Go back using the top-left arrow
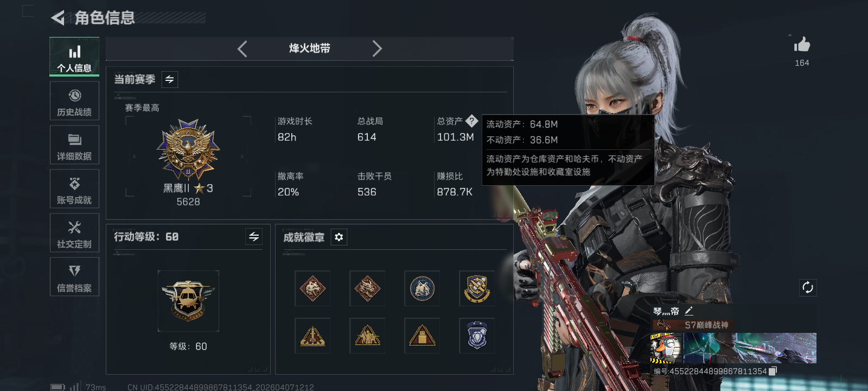This screenshot has width=868, height=391. [58, 18]
